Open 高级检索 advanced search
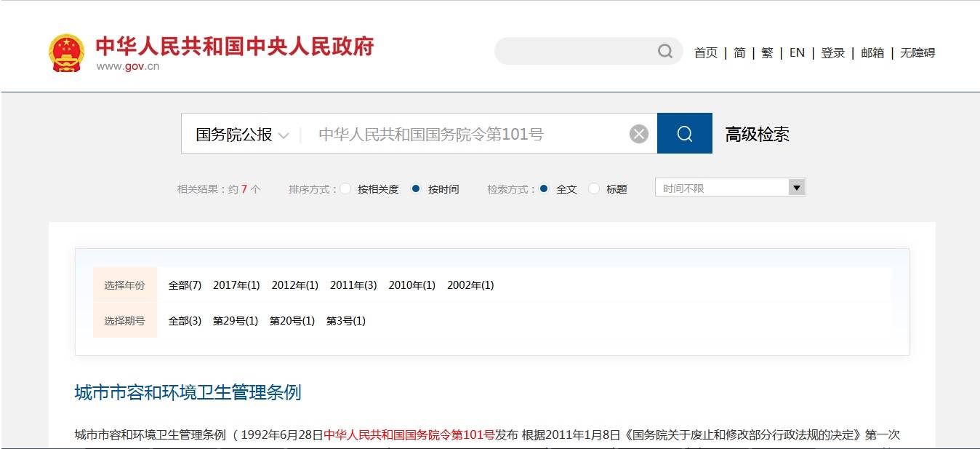The image size is (980, 449). (757, 135)
